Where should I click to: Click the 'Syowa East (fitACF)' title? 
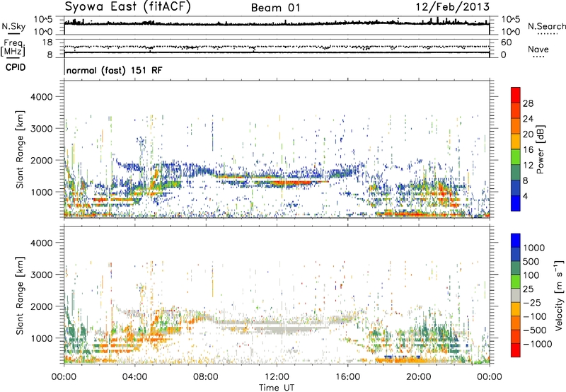point(127,6)
